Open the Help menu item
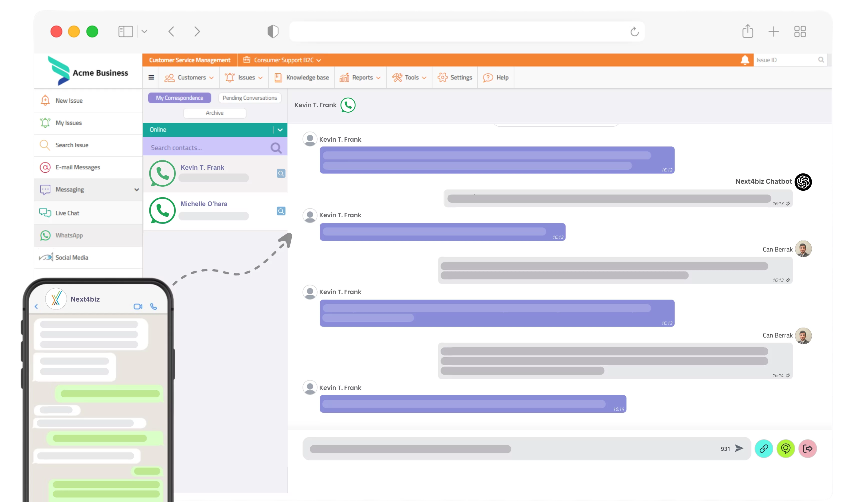868x502 pixels. point(496,77)
